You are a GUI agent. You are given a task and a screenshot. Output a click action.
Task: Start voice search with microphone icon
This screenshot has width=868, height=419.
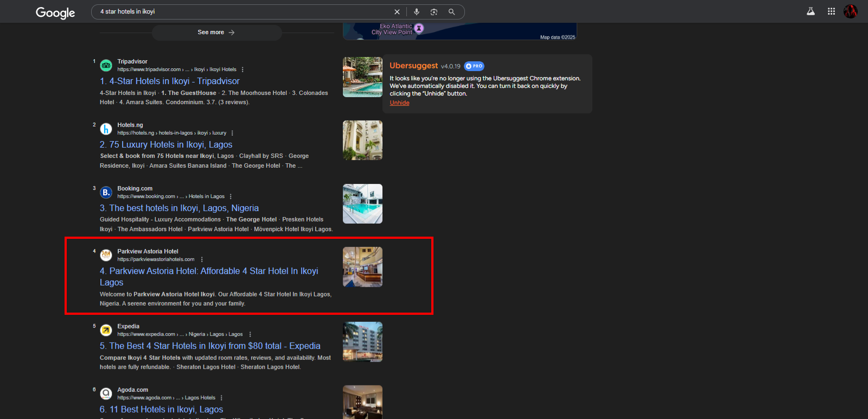click(x=417, y=12)
